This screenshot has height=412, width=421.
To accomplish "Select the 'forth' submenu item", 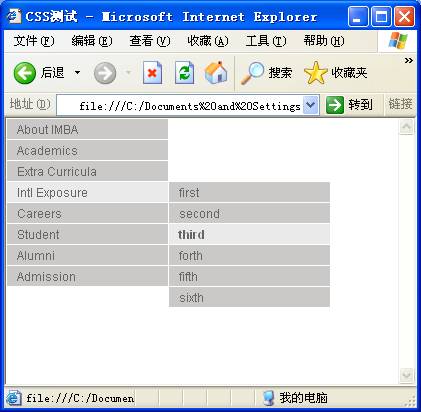I will pyautogui.click(x=249, y=255).
